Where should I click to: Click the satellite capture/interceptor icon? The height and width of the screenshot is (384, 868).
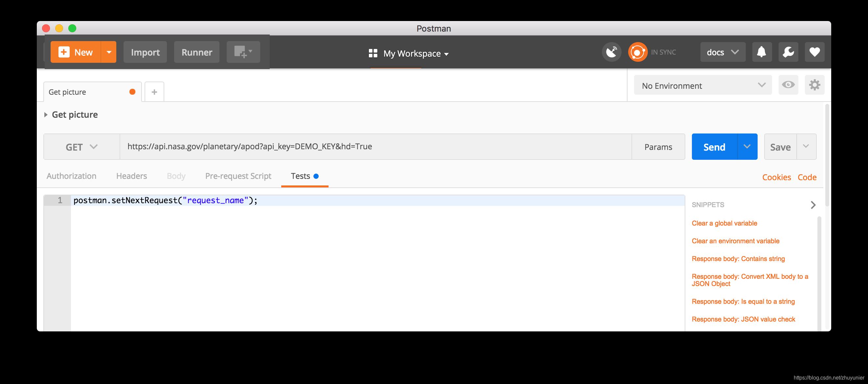pos(612,52)
